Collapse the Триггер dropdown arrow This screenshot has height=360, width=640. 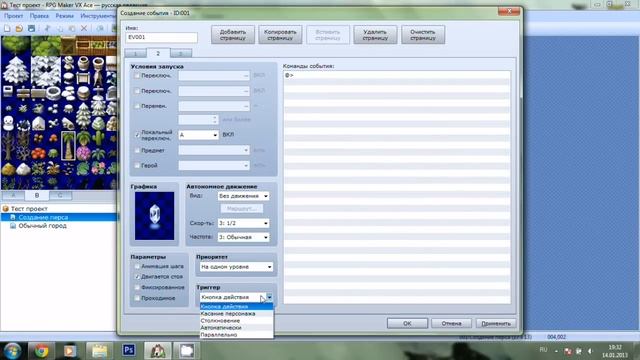coord(269,297)
